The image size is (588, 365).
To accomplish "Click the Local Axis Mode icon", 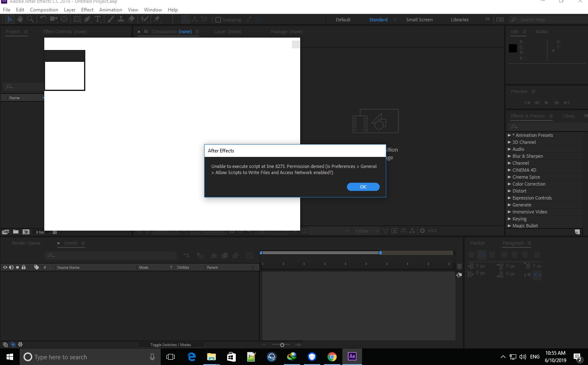I will pos(185,19).
